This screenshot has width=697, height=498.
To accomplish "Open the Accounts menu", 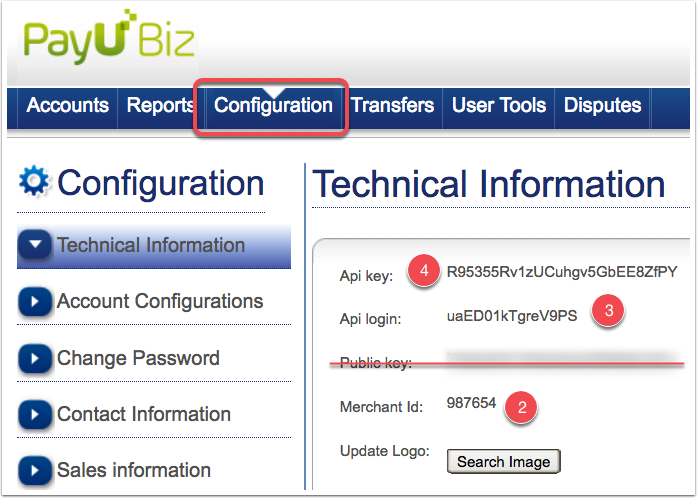I will pyautogui.click(x=67, y=105).
